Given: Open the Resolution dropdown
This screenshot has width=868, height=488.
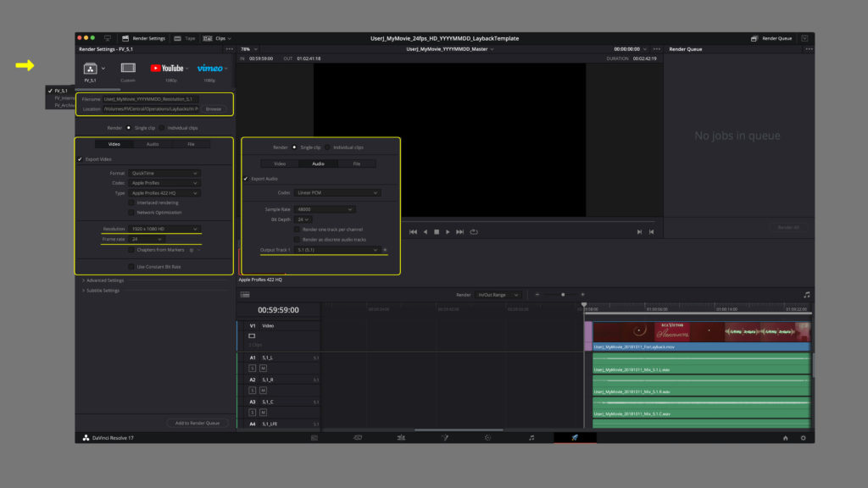Looking at the screenshot, I should click(x=164, y=229).
